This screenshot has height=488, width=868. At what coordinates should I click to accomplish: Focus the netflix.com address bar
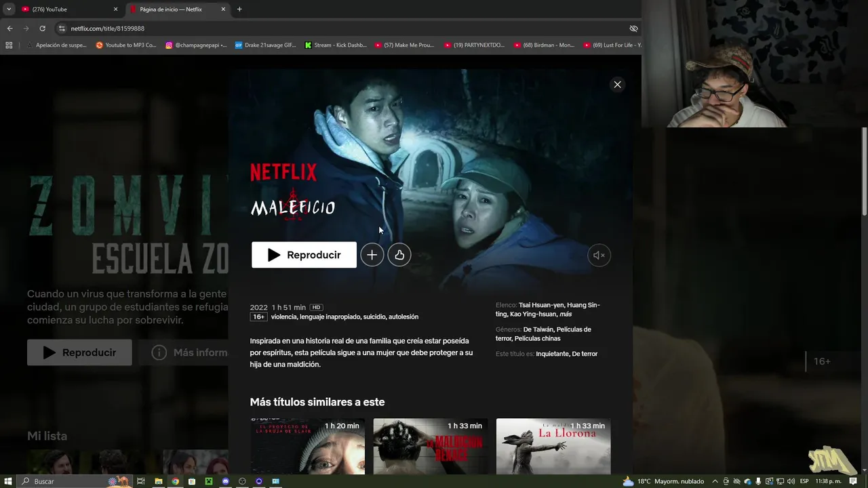[346, 28]
